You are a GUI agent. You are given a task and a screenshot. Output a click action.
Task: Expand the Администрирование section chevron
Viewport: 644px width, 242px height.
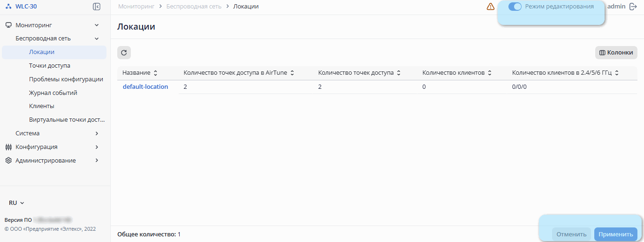pos(97,161)
